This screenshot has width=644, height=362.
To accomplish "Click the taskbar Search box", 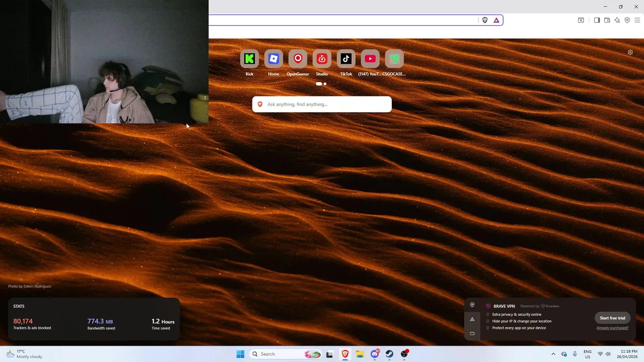I will pos(286,354).
